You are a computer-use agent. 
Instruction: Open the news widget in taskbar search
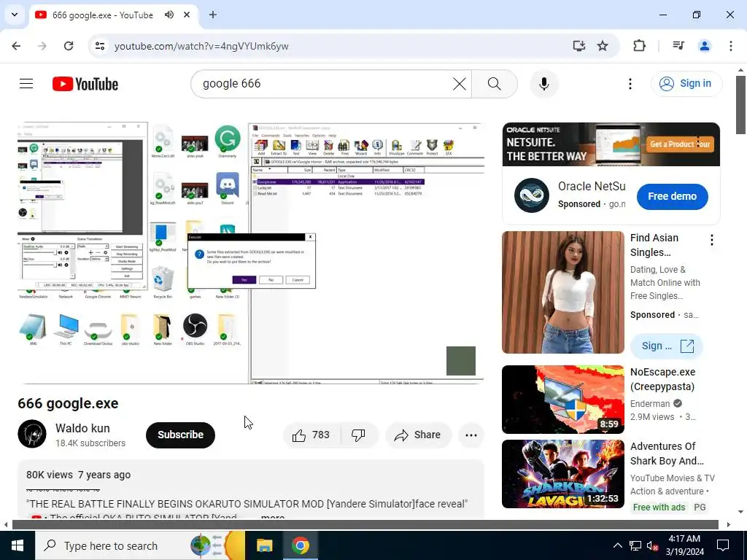tap(217, 545)
